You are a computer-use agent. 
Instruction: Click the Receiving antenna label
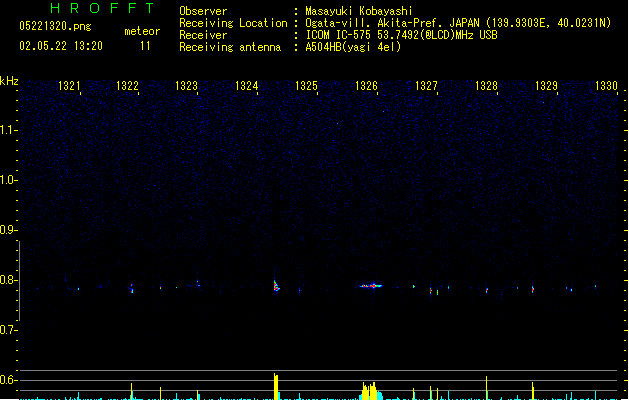pos(230,47)
